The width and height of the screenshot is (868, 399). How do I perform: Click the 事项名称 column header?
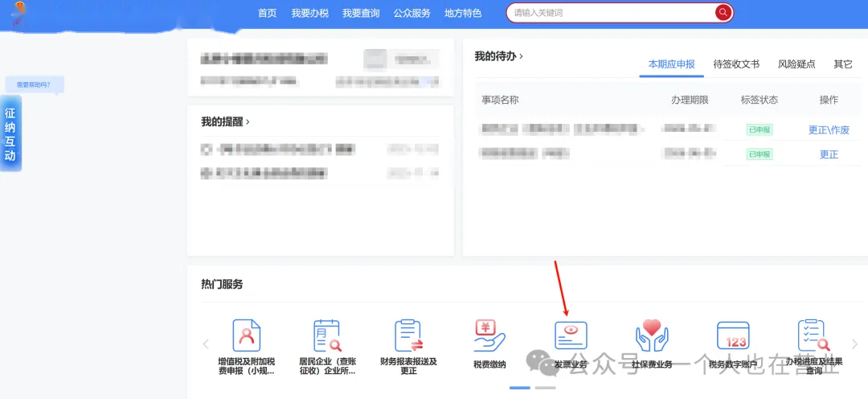(x=500, y=101)
